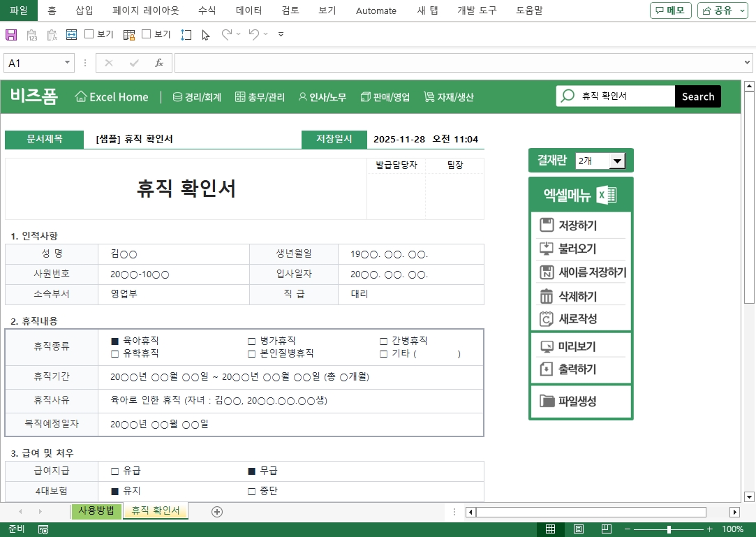The width and height of the screenshot is (756, 537).
Task: Click the 인사/노무 navigation link
Action: tap(322, 97)
